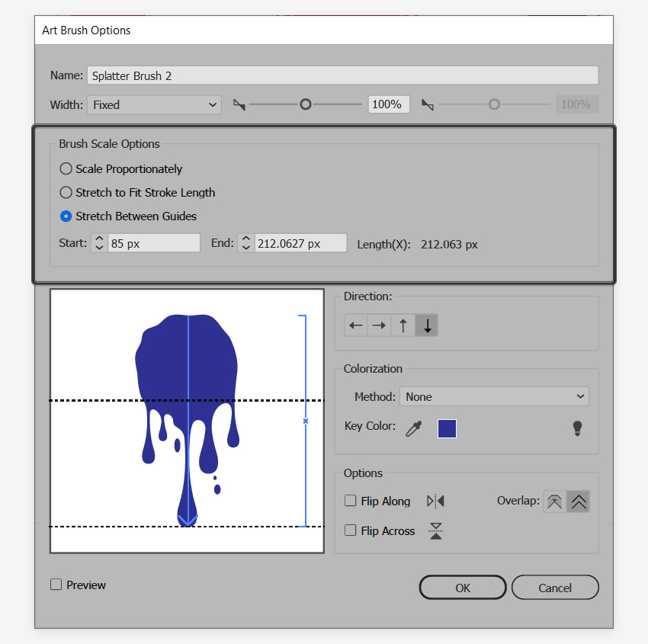The image size is (648, 644).
Task: Select the left Direction arrow
Action: pos(354,325)
